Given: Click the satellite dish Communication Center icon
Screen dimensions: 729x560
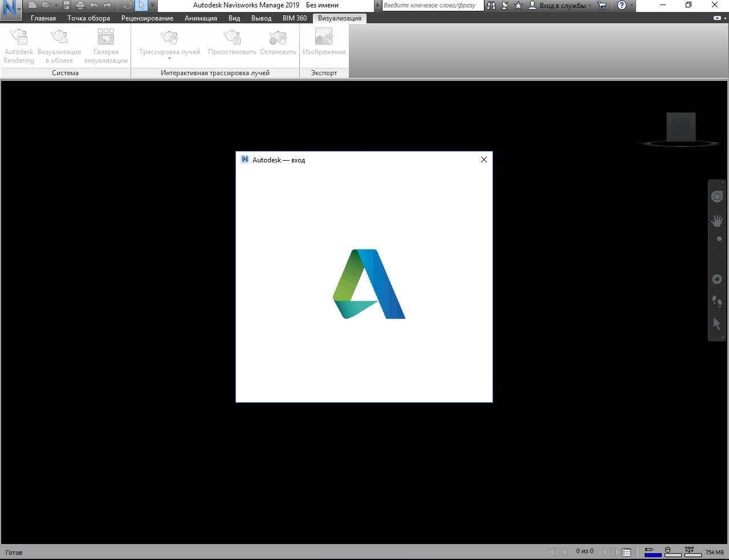Looking at the screenshot, I should [504, 5].
